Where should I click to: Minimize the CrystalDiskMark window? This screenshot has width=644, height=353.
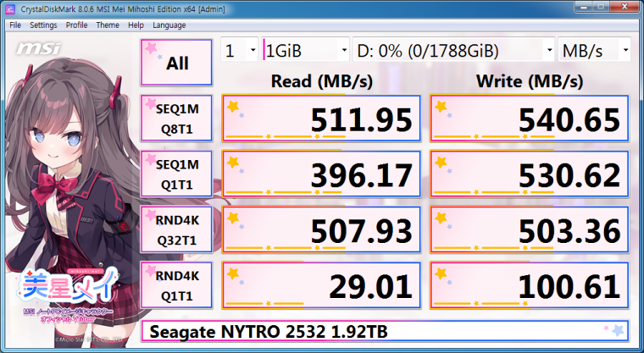point(583,7)
